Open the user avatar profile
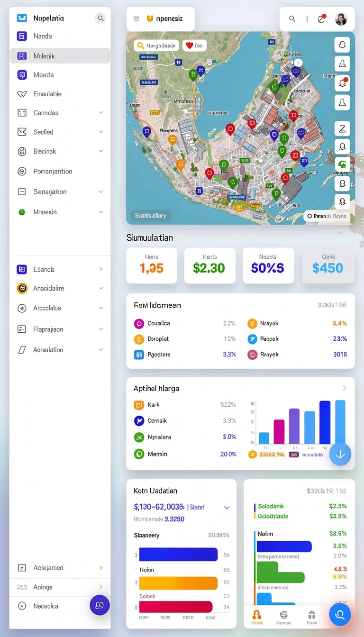This screenshot has width=364, height=637. coord(341,19)
